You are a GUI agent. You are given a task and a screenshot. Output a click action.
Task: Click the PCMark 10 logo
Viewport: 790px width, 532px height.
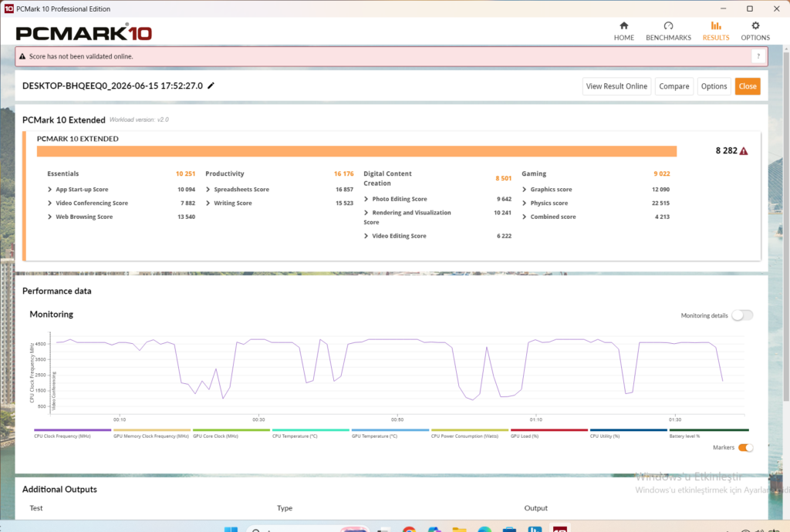click(x=83, y=32)
